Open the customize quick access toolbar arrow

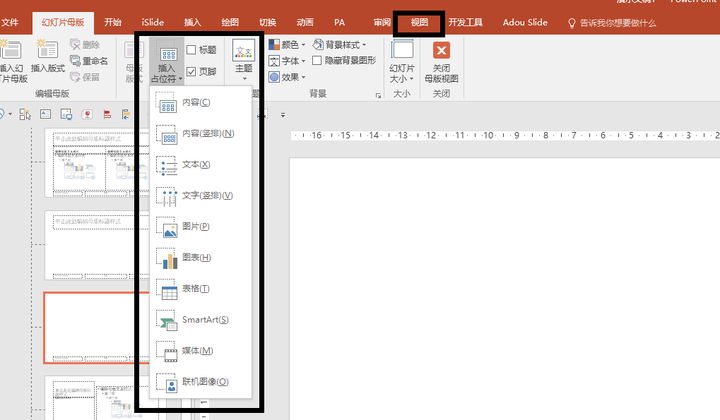(x=283, y=115)
